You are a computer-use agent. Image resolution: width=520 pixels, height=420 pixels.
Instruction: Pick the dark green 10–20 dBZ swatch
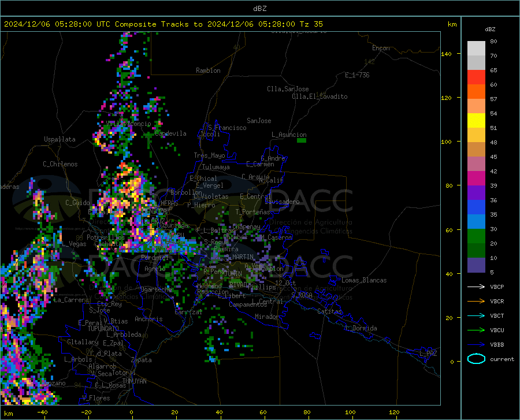tap(476, 251)
